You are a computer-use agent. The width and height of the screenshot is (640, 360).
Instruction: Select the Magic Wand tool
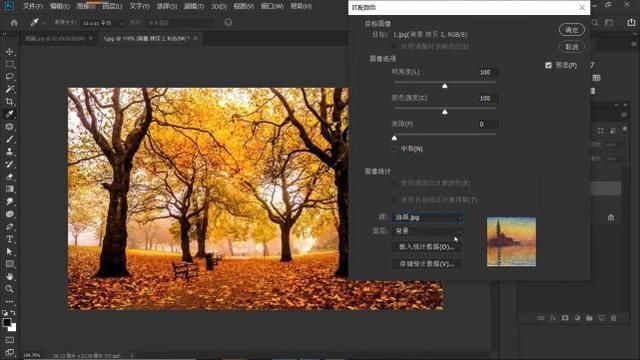[10, 89]
